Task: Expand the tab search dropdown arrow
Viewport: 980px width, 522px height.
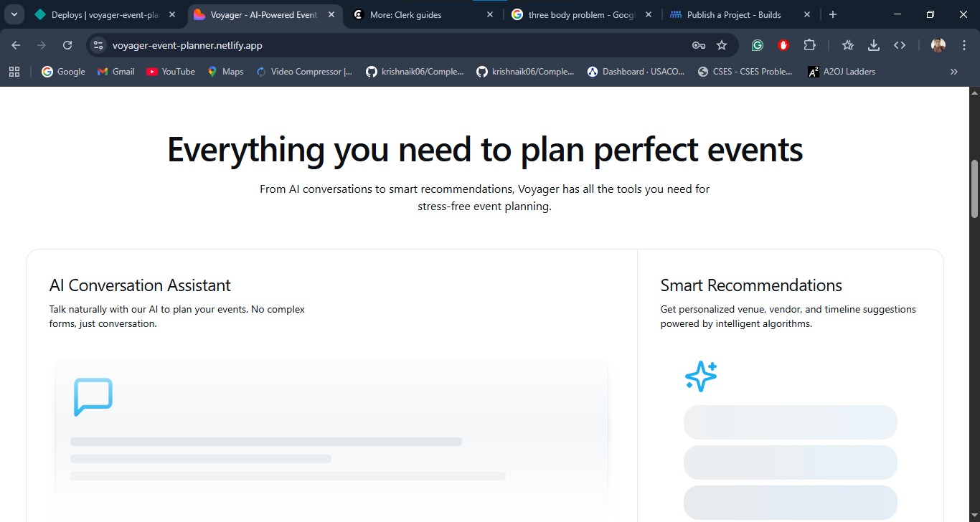Action: point(14,14)
